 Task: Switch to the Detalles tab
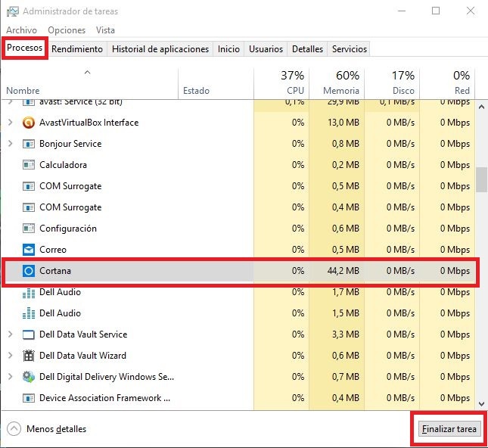(x=307, y=49)
